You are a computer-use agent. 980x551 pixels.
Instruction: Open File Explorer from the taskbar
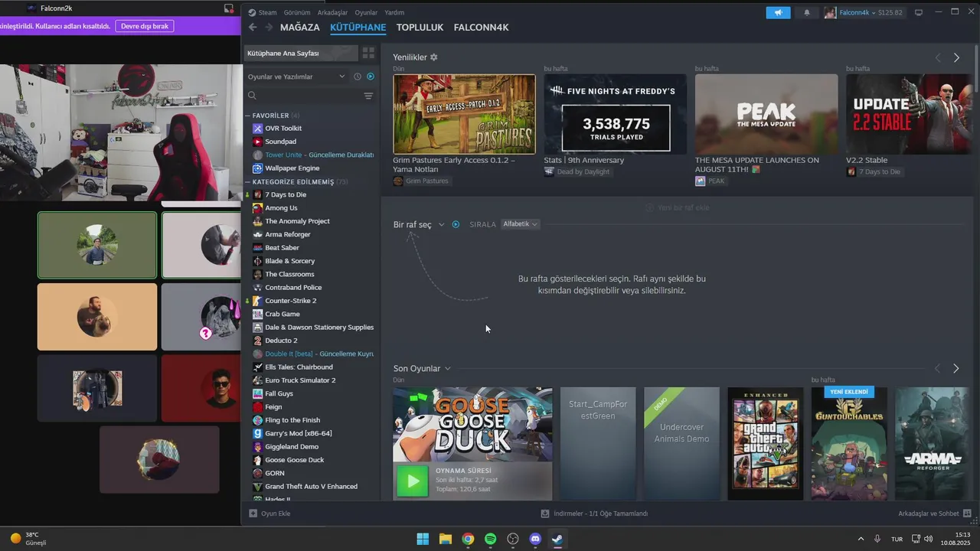coord(445,539)
